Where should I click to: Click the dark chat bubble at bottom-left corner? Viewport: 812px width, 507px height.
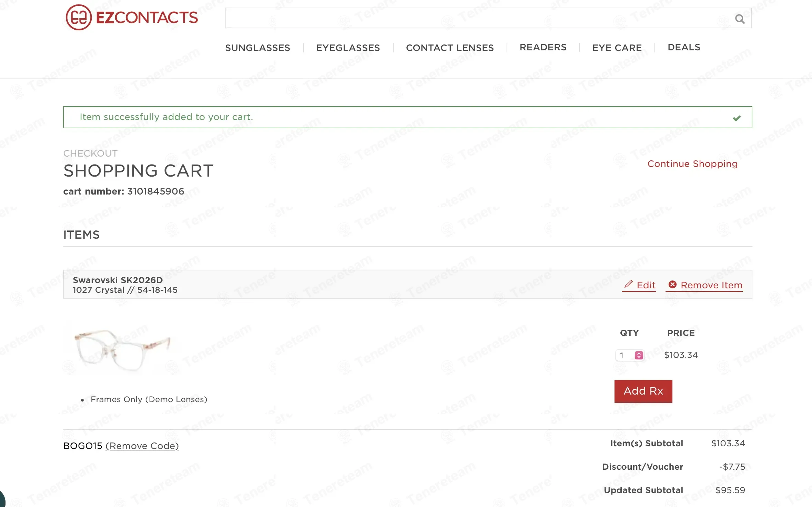pos(2,500)
